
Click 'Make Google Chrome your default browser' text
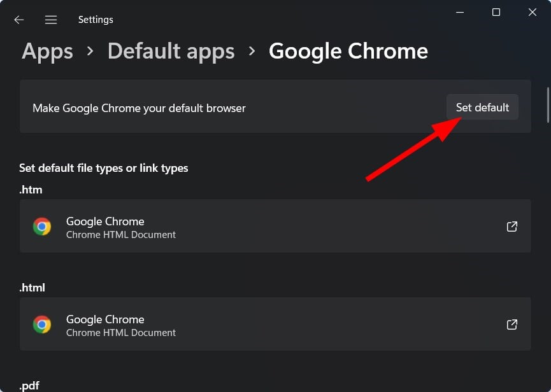[x=139, y=108]
